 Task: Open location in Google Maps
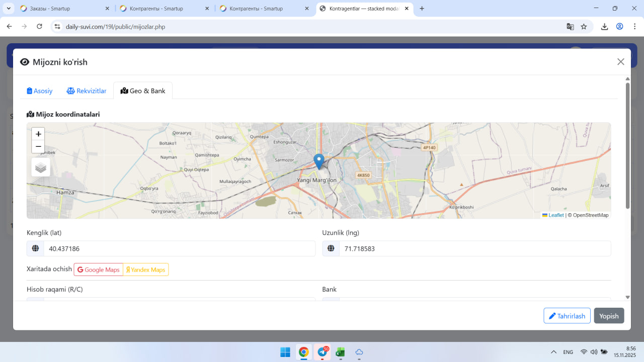(x=99, y=270)
